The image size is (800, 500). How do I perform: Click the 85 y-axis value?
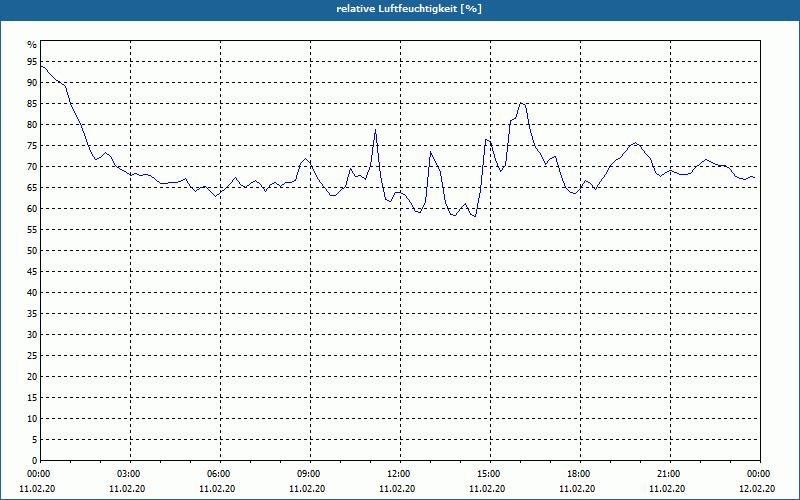(x=32, y=104)
